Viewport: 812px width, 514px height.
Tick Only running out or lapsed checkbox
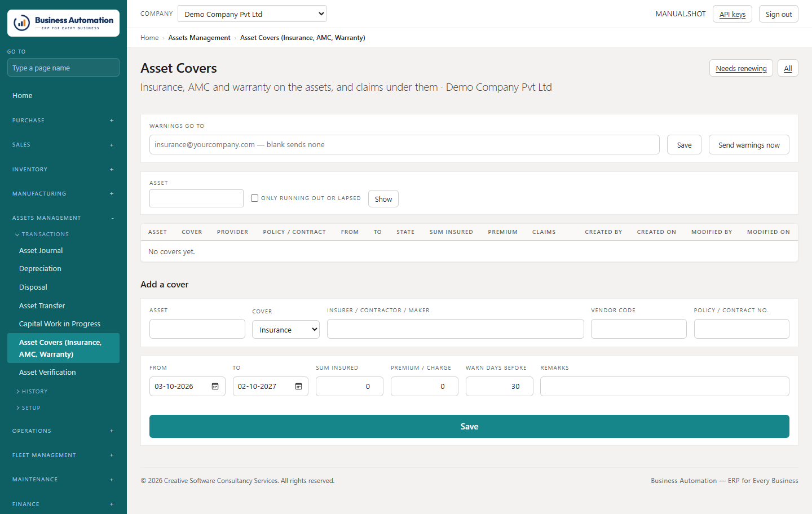tap(254, 198)
